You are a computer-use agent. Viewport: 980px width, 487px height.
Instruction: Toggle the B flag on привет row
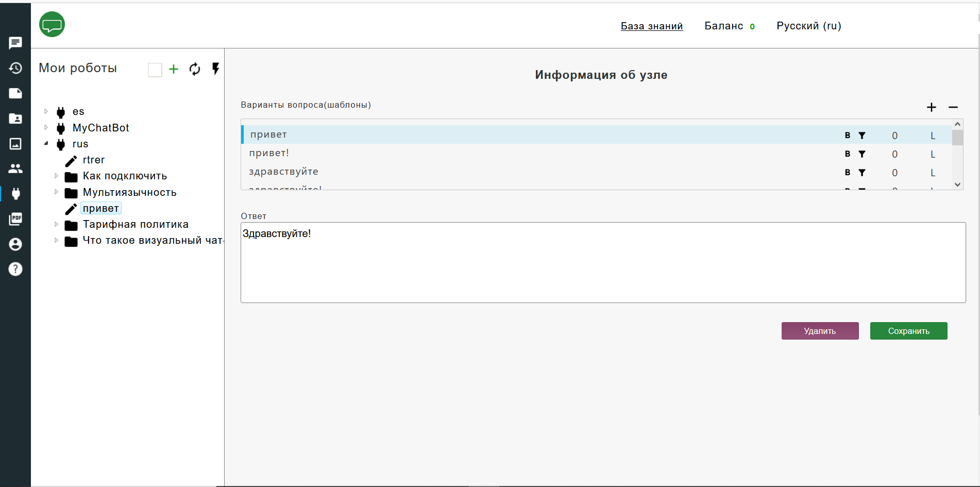pos(848,136)
